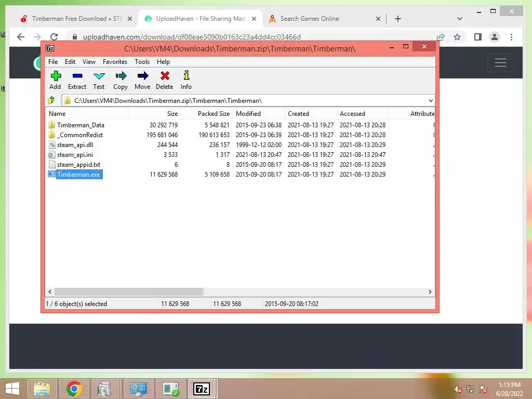The width and height of the screenshot is (532, 399).
Task: Open the View menu
Action: 89,62
